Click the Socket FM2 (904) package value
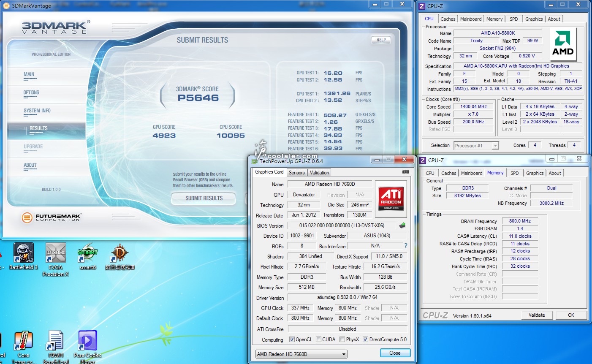 coord(497,48)
